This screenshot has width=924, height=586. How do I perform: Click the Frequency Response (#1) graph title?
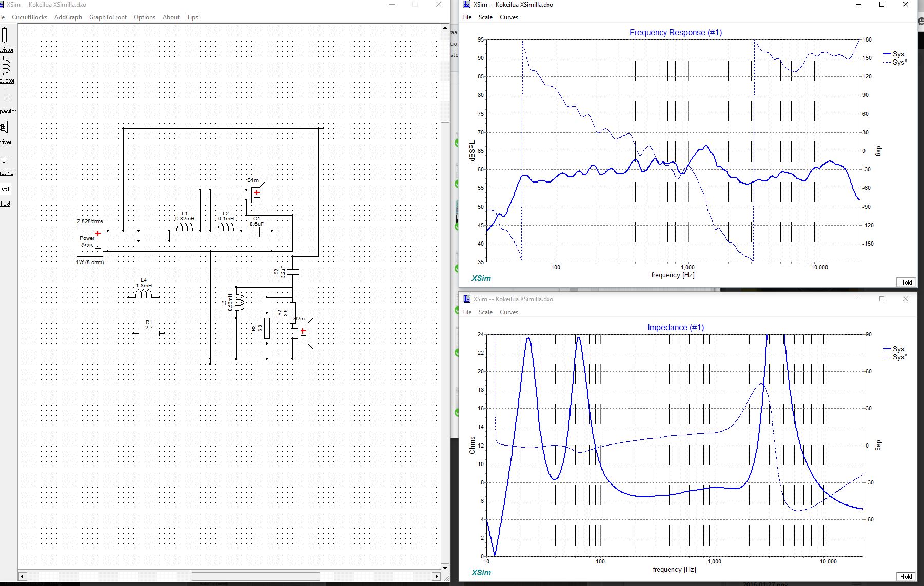click(x=675, y=32)
